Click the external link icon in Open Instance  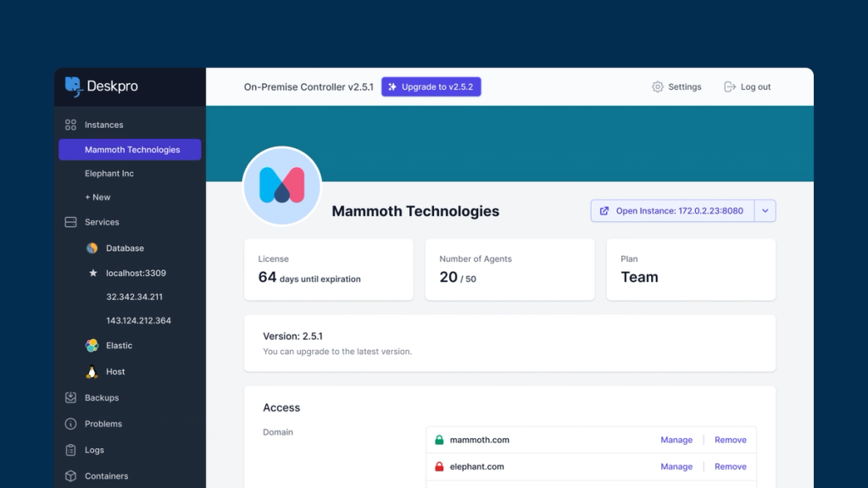[x=604, y=211]
